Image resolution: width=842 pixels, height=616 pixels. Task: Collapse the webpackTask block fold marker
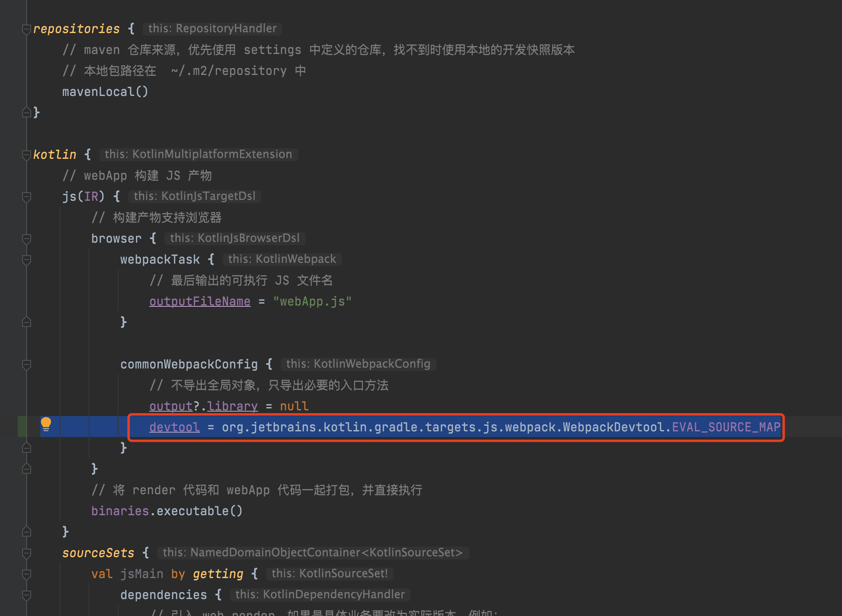tap(27, 260)
